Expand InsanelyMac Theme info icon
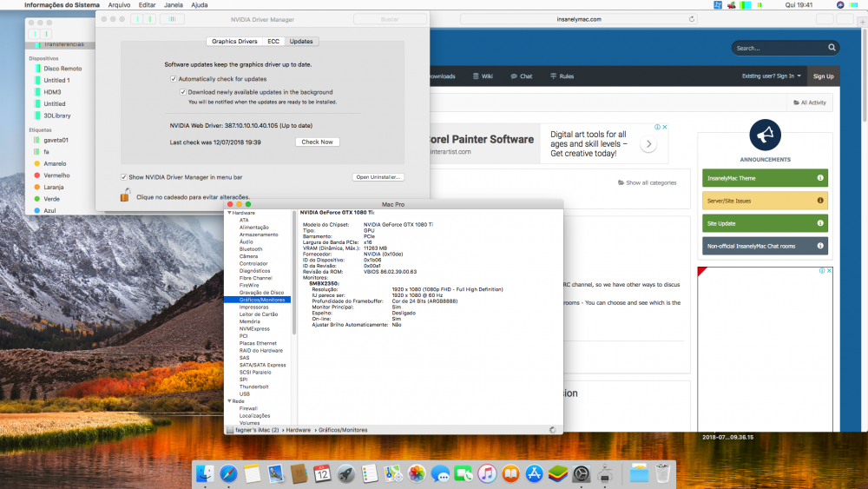Viewport: 868px width, 489px height. [x=820, y=178]
